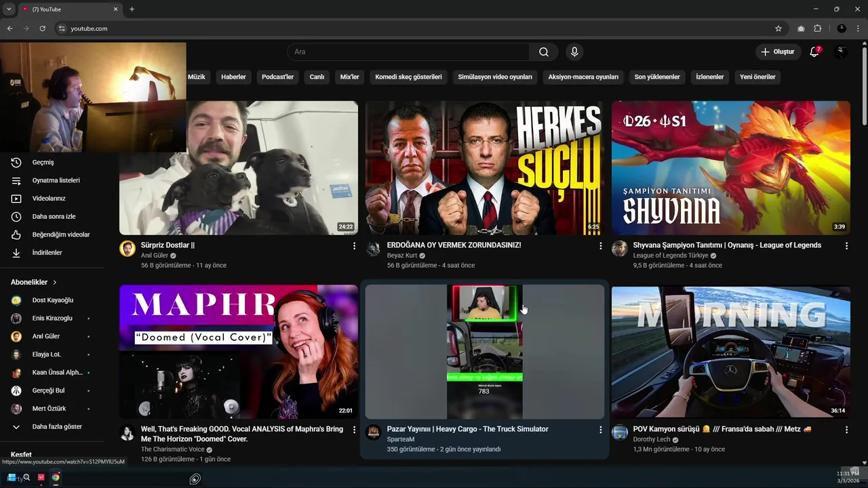Open options menu for POV Kamyon sürüşü video

tap(846, 430)
